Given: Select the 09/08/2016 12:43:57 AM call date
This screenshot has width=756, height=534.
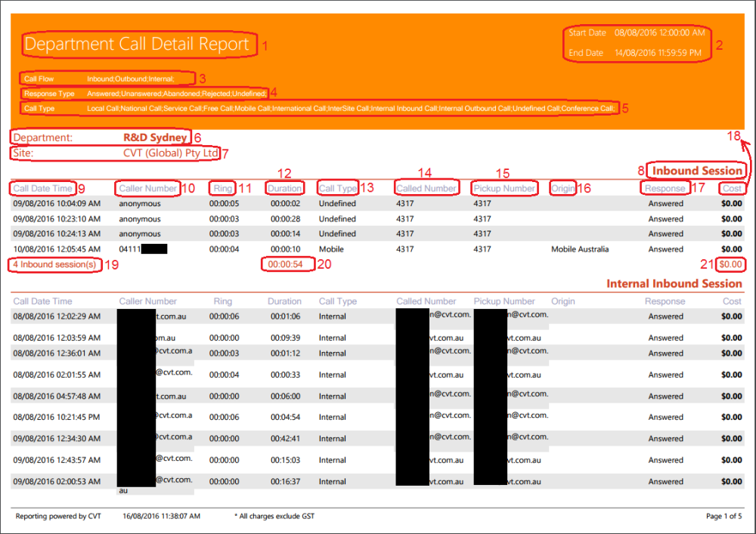Looking at the screenshot, I should pyautogui.click(x=57, y=460).
